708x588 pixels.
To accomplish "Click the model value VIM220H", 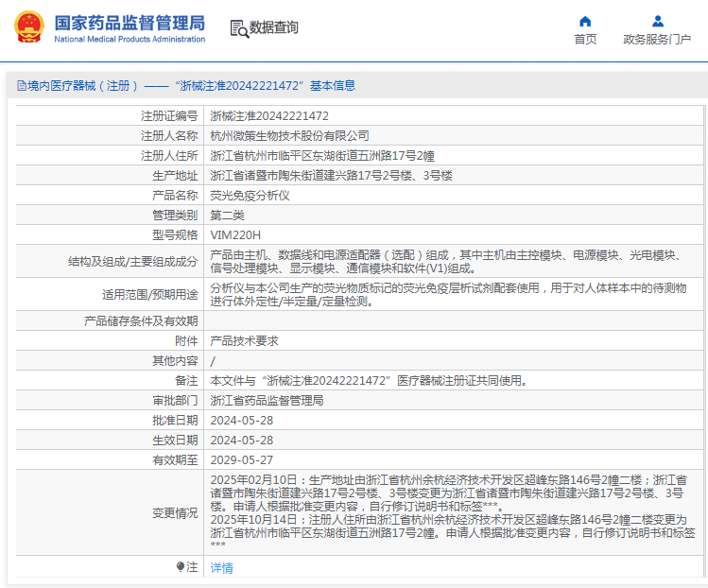I will click(235, 235).
